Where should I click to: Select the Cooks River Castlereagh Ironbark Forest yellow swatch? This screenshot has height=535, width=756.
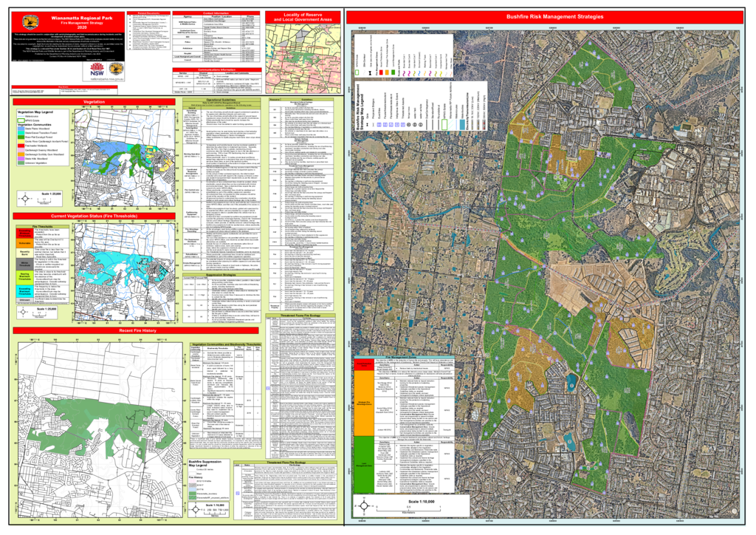(21, 141)
